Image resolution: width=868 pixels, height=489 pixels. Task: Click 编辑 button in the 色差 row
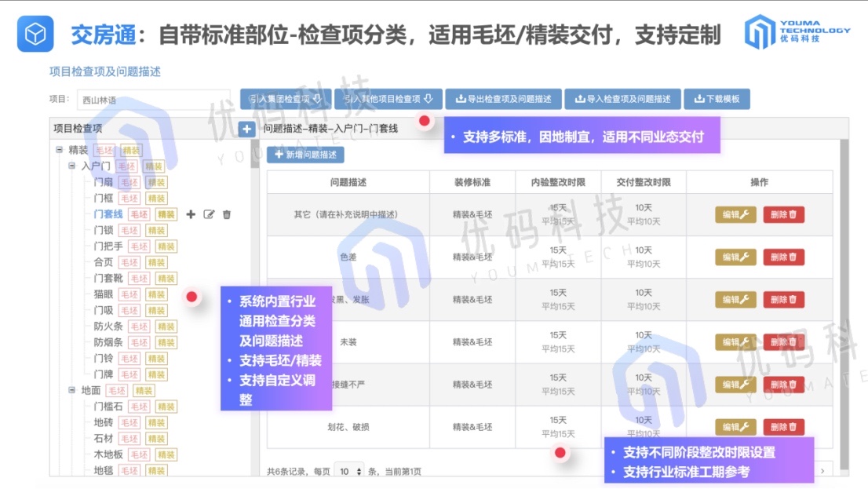[x=735, y=257]
